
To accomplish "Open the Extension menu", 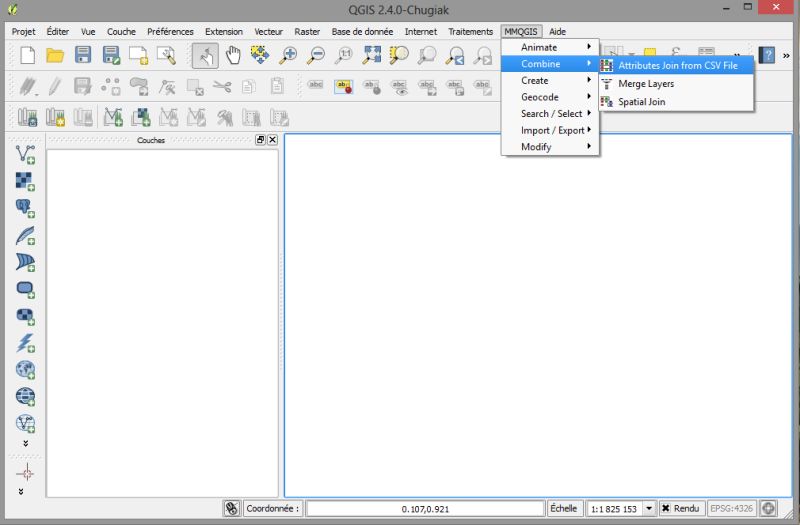I will point(223,32).
